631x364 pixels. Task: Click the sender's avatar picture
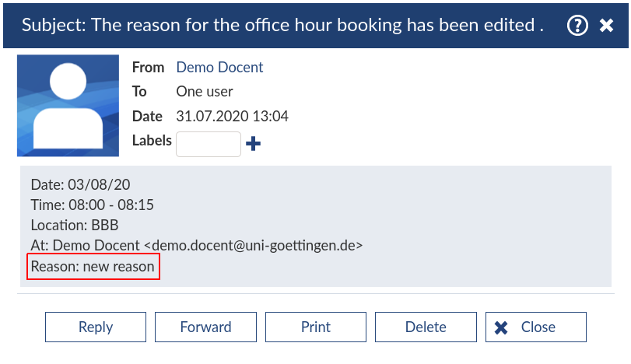pyautogui.click(x=68, y=106)
